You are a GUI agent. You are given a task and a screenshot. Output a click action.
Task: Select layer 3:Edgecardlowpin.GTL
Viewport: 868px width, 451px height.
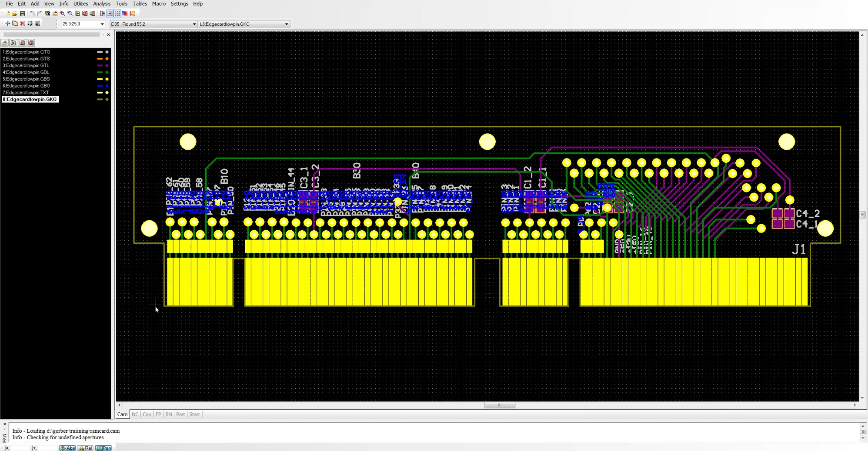[26, 65]
